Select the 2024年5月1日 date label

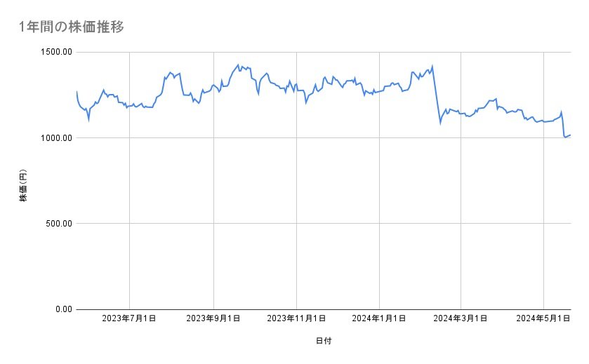pyautogui.click(x=543, y=319)
